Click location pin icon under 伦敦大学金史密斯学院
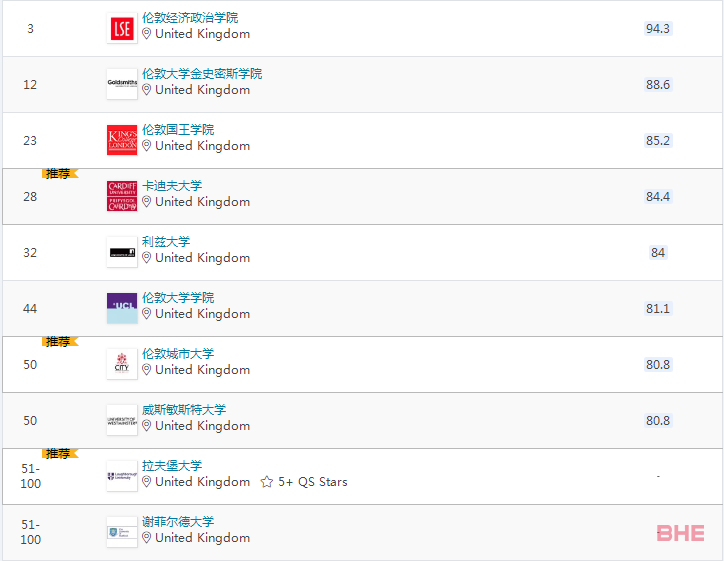The height and width of the screenshot is (561, 724). tap(146, 90)
